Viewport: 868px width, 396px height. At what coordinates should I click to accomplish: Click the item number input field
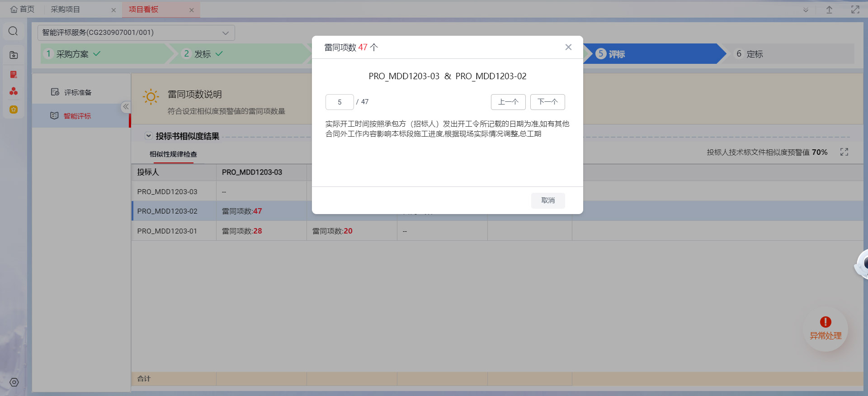[x=339, y=102]
